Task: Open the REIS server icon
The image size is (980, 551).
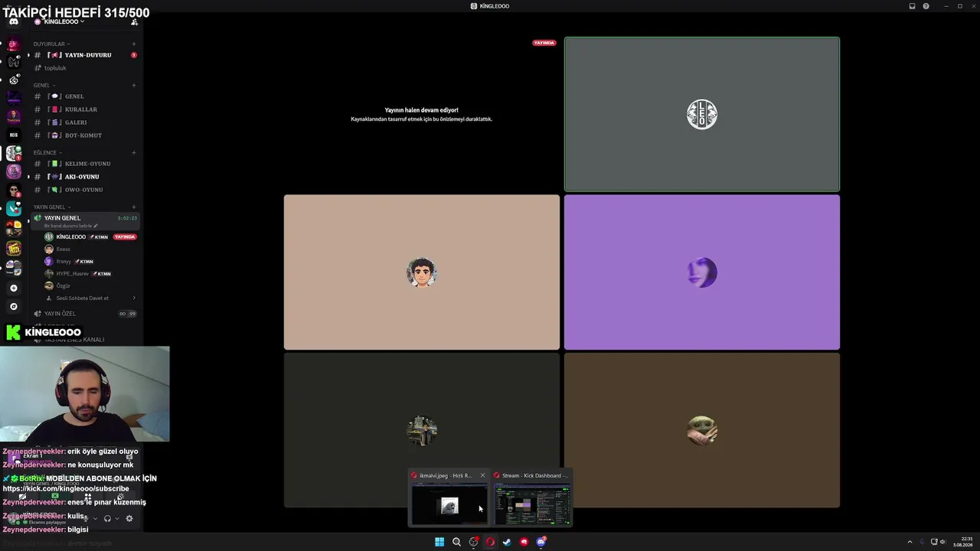Action: (13, 135)
